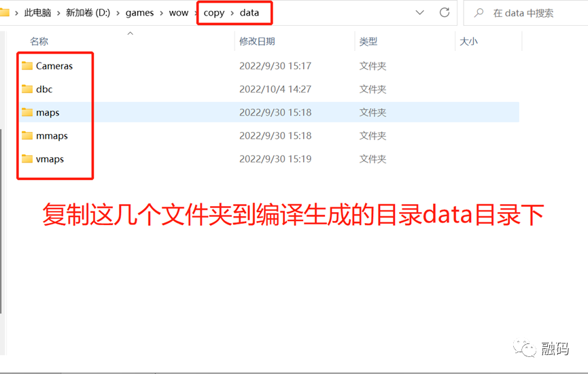
Task: Select the 新加卷 (D:) breadcrumb
Action: 88,13
